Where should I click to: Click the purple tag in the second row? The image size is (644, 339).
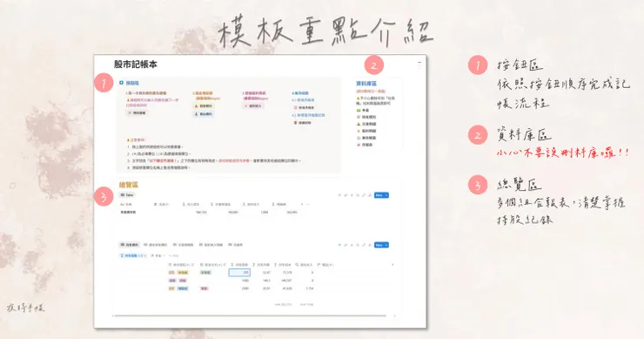coord(171,281)
